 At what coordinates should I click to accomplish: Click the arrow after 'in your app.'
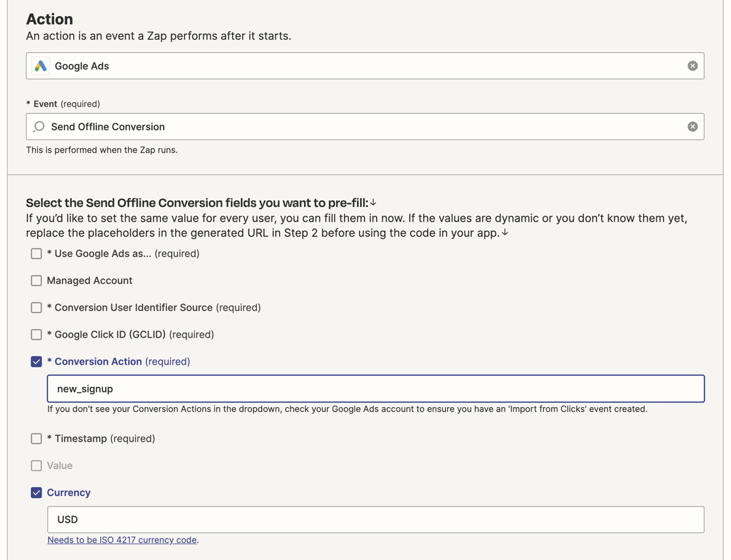coord(504,232)
